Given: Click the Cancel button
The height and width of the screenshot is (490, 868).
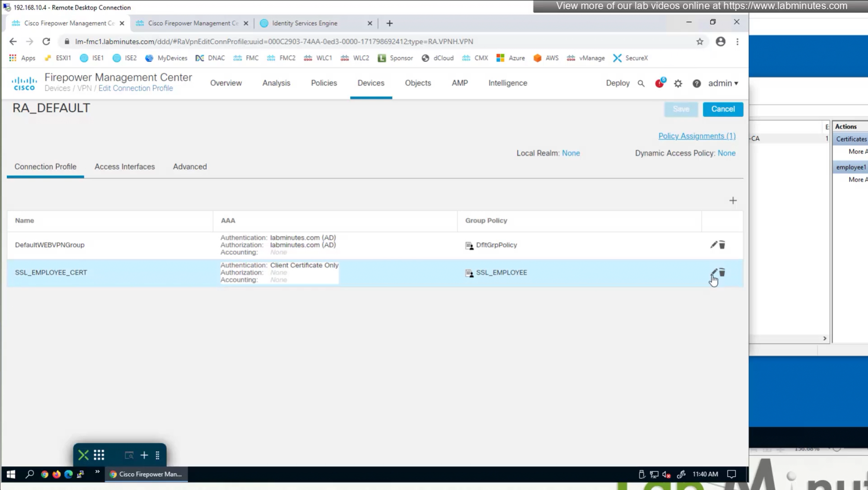Looking at the screenshot, I should pyautogui.click(x=722, y=109).
